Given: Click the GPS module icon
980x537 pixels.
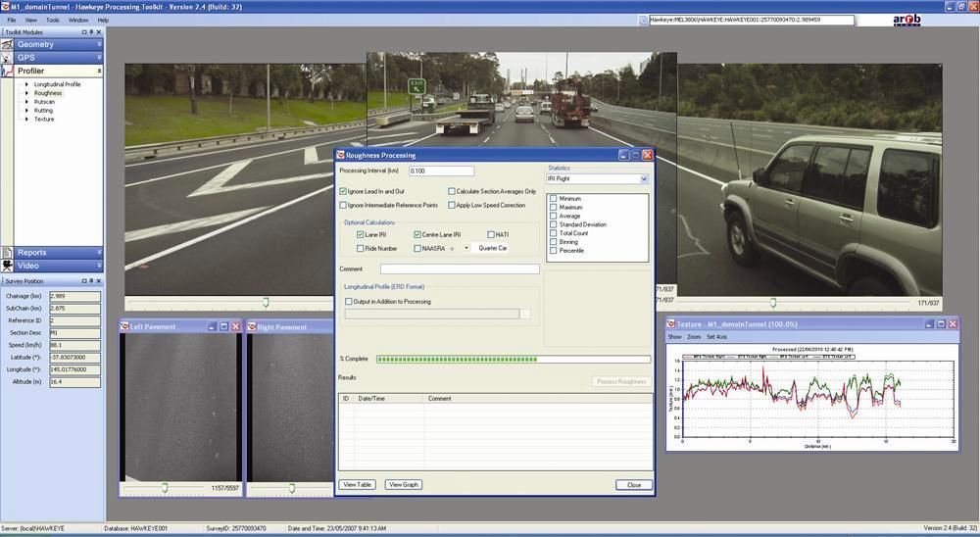Looking at the screenshot, I should tap(7, 58).
